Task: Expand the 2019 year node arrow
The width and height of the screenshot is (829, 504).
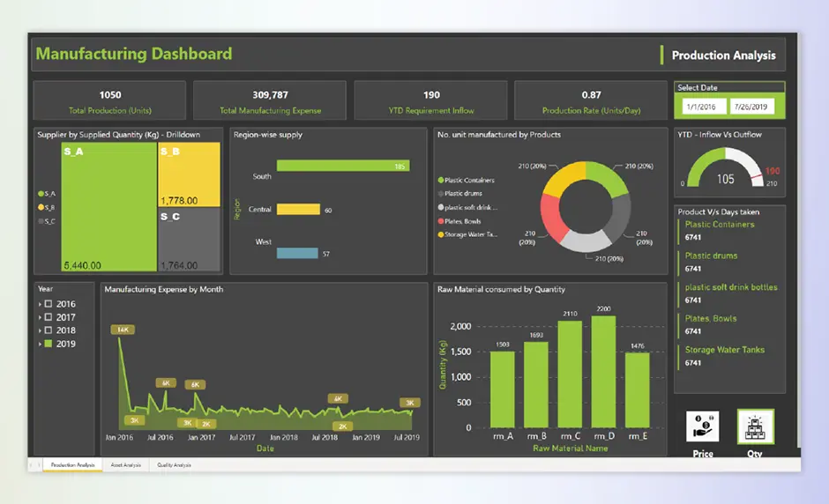Action: (40, 344)
